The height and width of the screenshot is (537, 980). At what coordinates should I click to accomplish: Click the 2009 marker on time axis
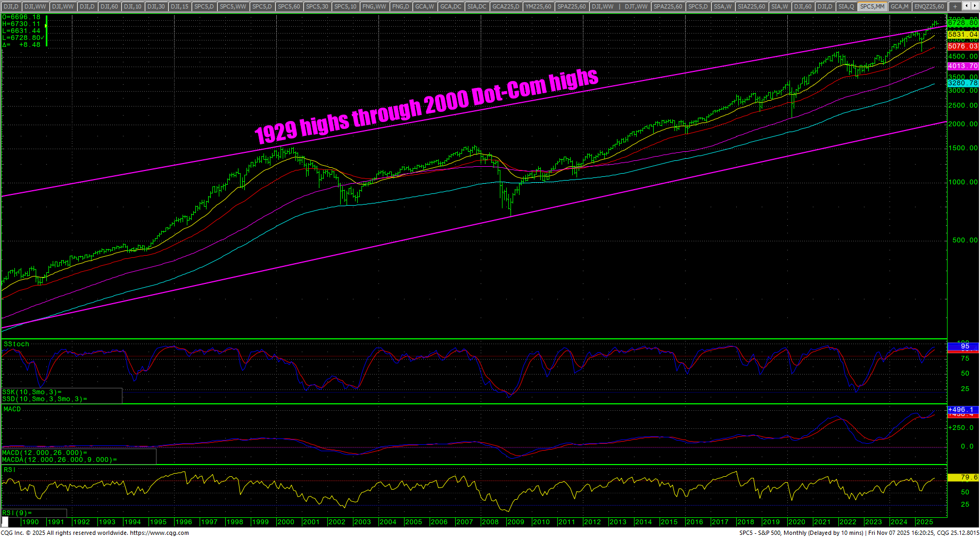(515, 522)
